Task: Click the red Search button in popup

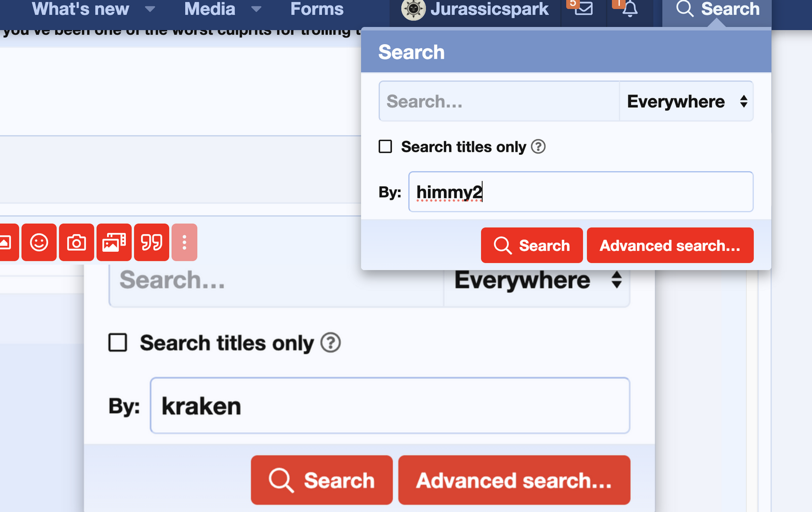Action: coord(531,246)
